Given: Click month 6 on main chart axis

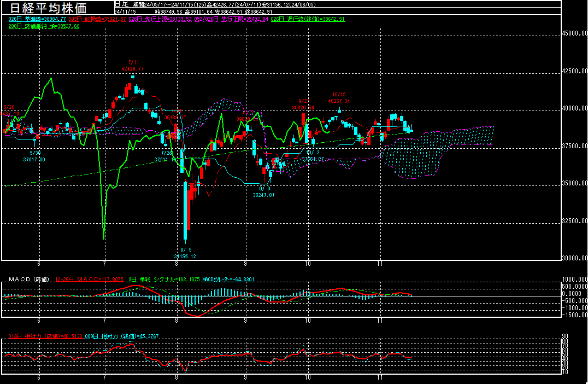Looking at the screenshot, I should click(39, 264).
